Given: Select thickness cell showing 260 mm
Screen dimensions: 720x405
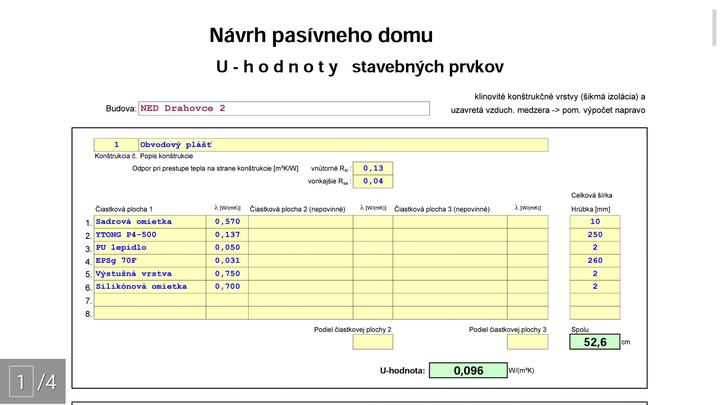Looking at the screenshot, I should pyautogui.click(x=595, y=260).
